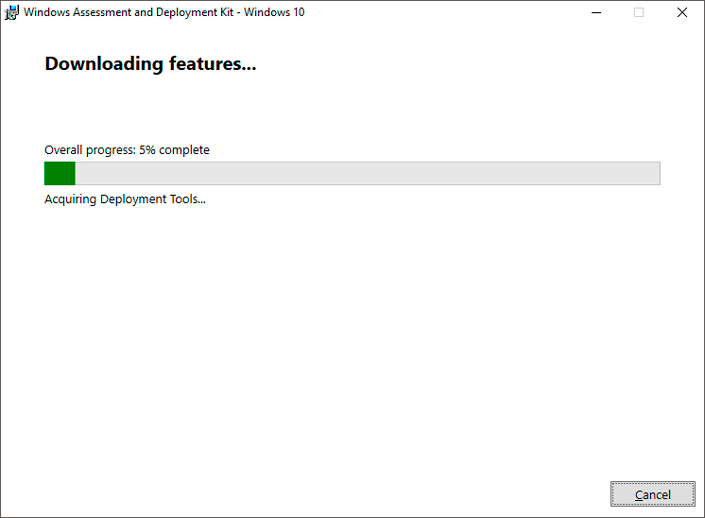Click the Windows ADK installer title icon
The width and height of the screenshot is (705, 518).
[12, 13]
